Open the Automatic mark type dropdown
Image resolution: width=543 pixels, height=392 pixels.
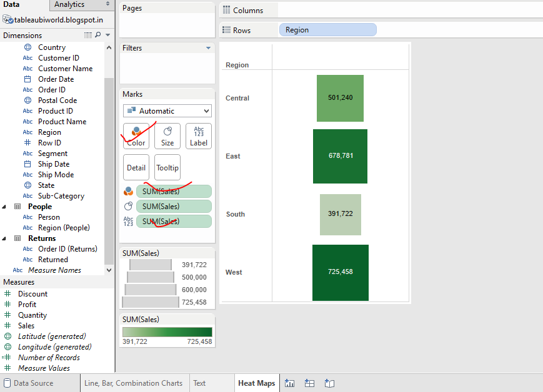pyautogui.click(x=167, y=110)
